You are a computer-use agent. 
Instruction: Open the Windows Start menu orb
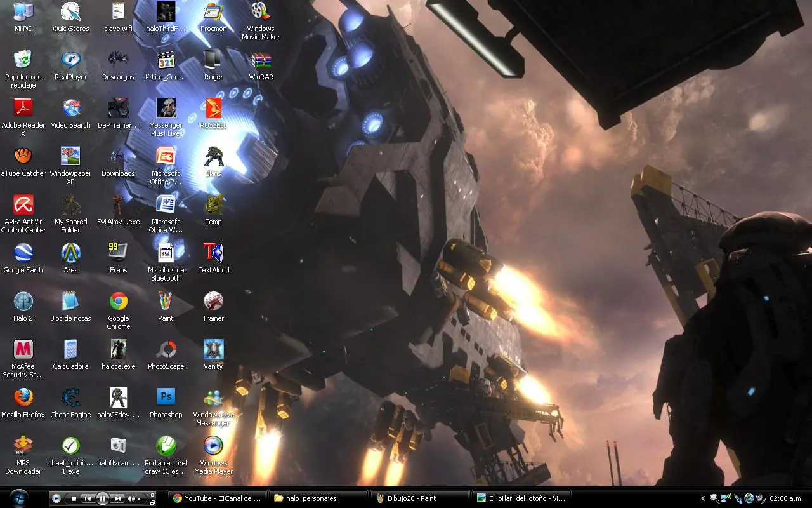(19, 498)
